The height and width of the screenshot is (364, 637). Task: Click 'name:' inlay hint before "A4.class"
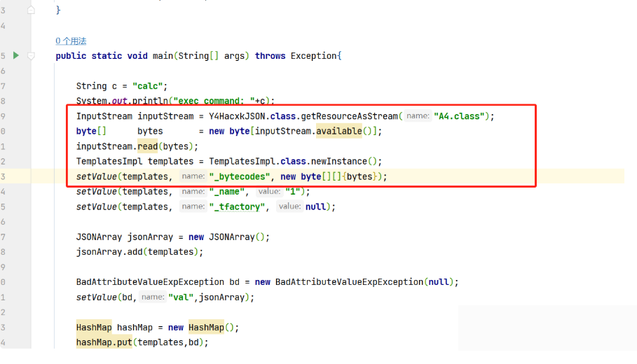tap(418, 115)
